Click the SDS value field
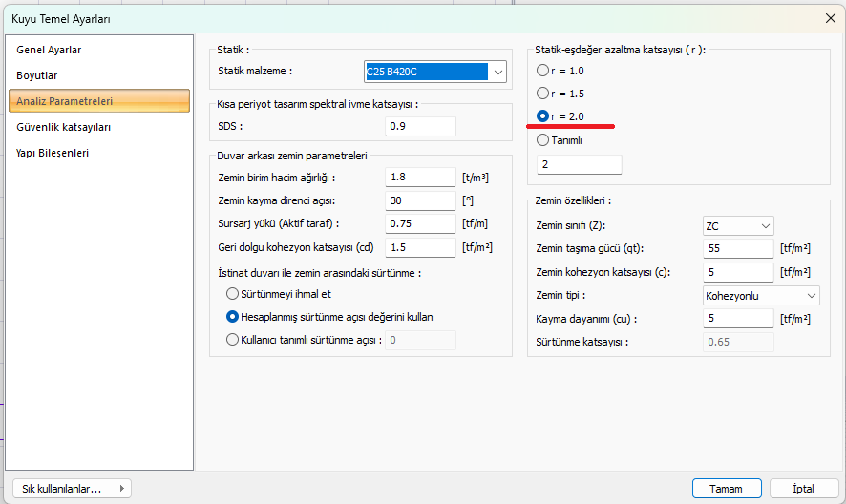Screen dimensions: 846x504 pyautogui.click(x=420, y=126)
